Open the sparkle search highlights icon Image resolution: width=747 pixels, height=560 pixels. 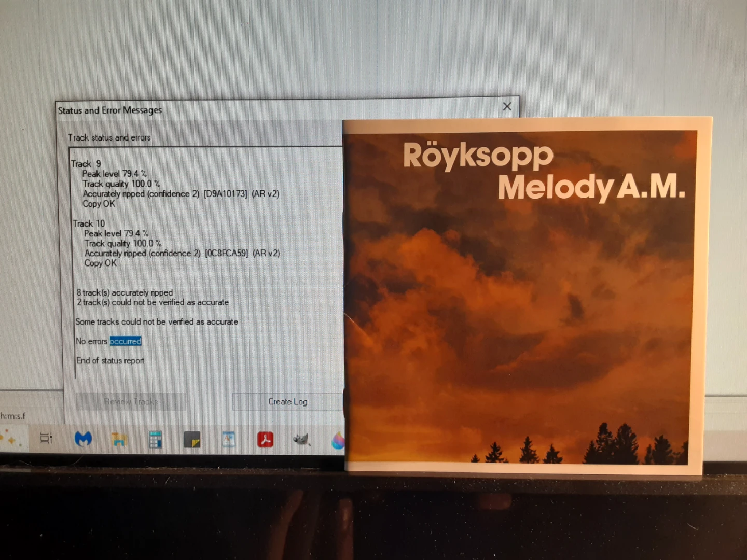tap(11, 439)
